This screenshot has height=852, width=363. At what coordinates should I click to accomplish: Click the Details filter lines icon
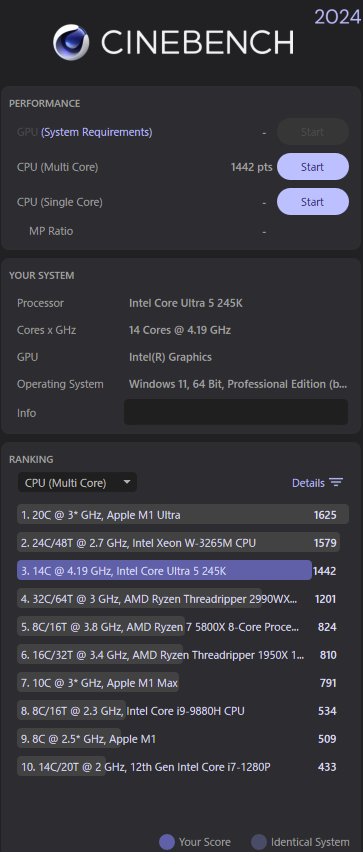point(336,483)
